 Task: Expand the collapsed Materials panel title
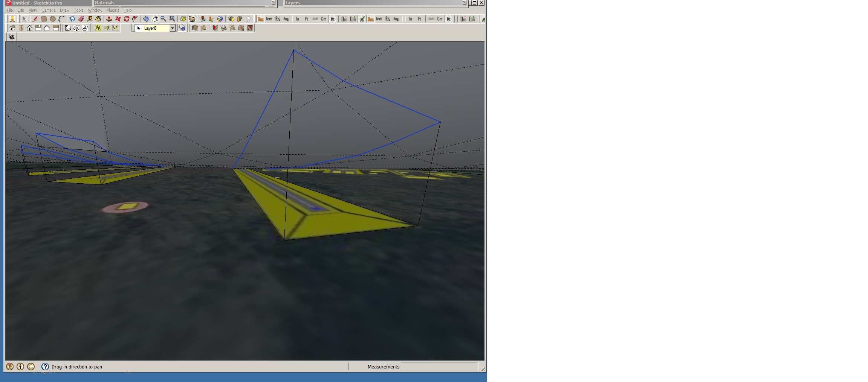104,3
